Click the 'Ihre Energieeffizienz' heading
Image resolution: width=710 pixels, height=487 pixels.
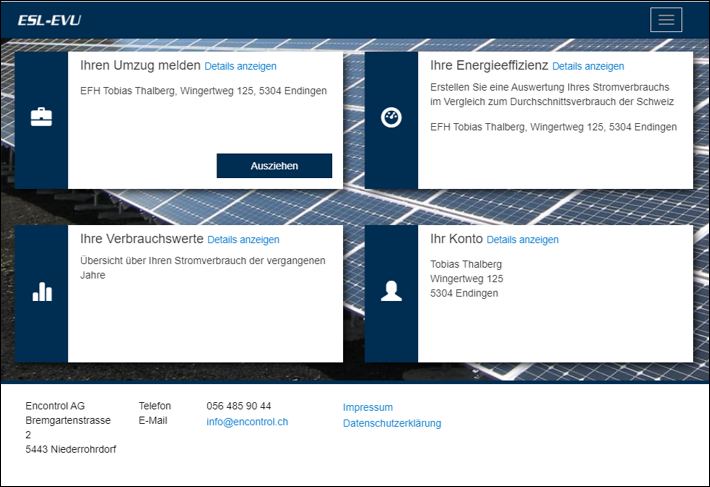point(489,65)
